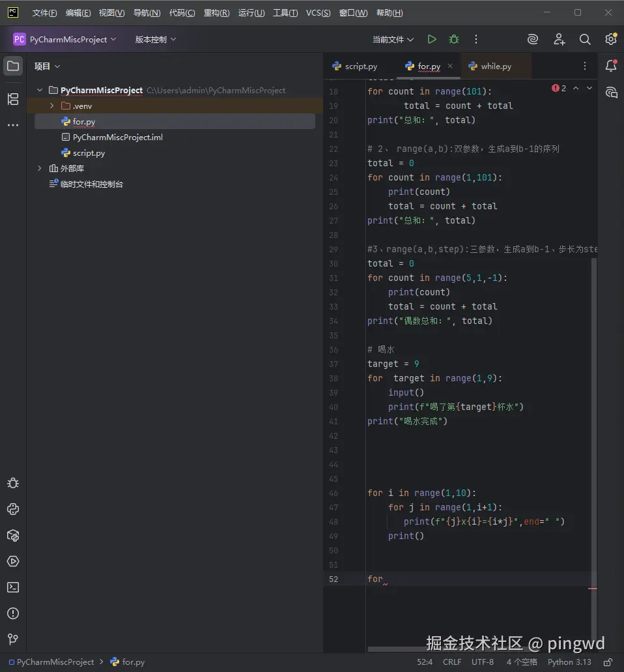The image size is (624, 672).
Task: Open AI chat icon in right sidebar
Action: pyautogui.click(x=611, y=92)
